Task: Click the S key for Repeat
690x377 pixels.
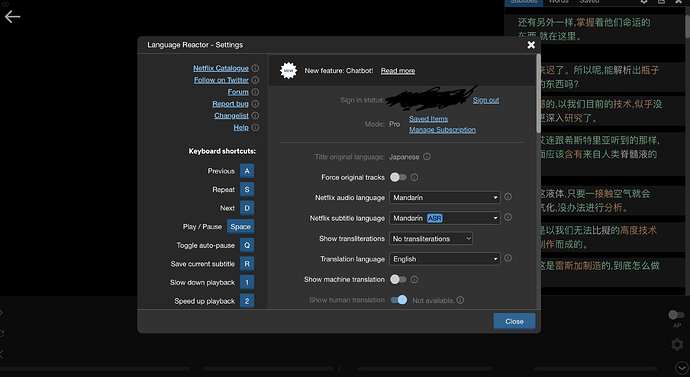Action: [247, 190]
